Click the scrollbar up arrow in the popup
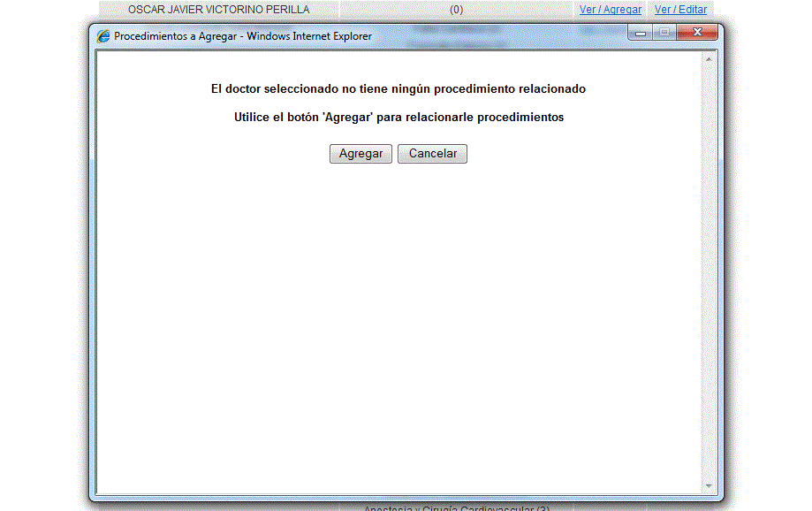 coord(708,58)
